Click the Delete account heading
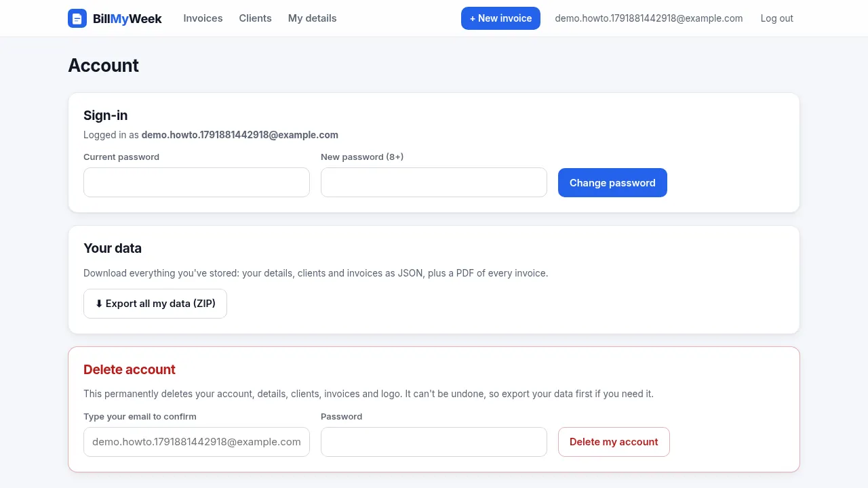This screenshot has width=868, height=488. pyautogui.click(x=130, y=369)
